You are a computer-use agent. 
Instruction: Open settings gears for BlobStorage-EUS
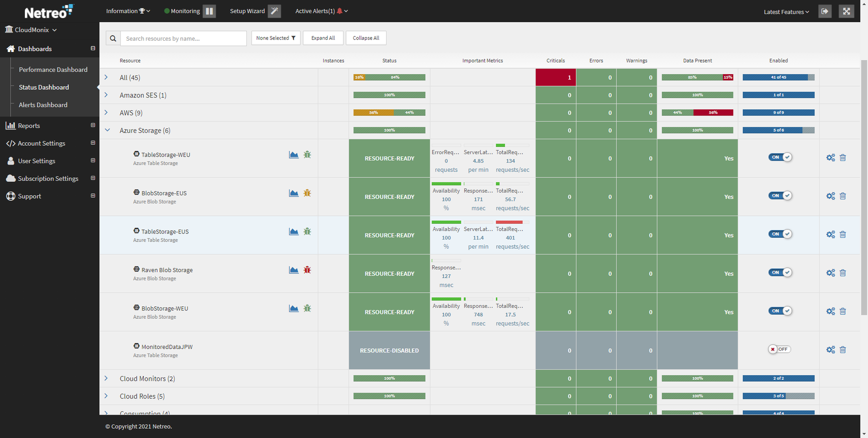(x=830, y=196)
